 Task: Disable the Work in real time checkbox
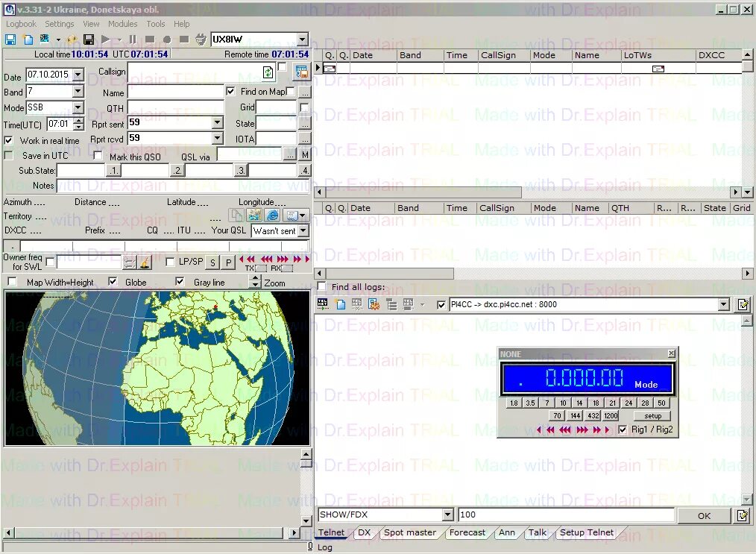[10, 141]
